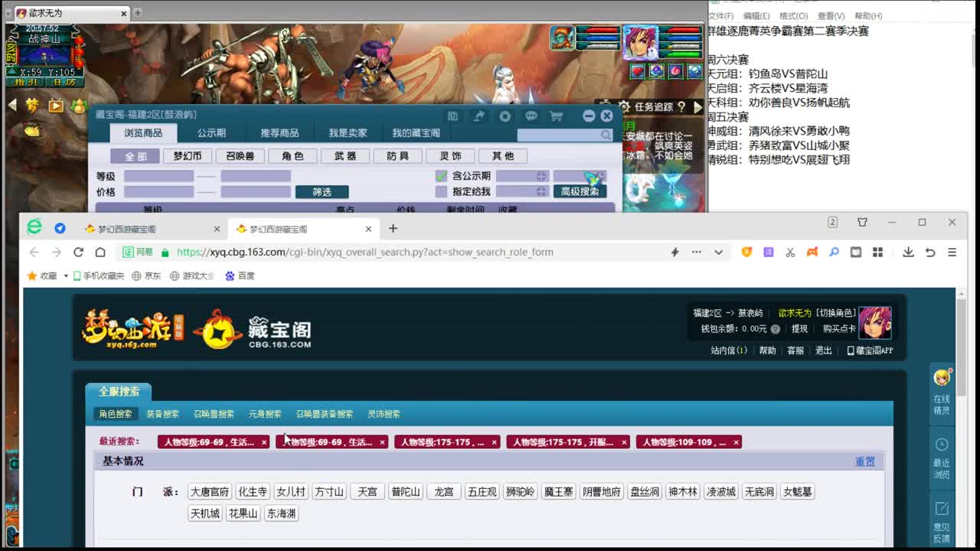Reload the page in the browser
The image size is (980, 551).
coord(78,252)
